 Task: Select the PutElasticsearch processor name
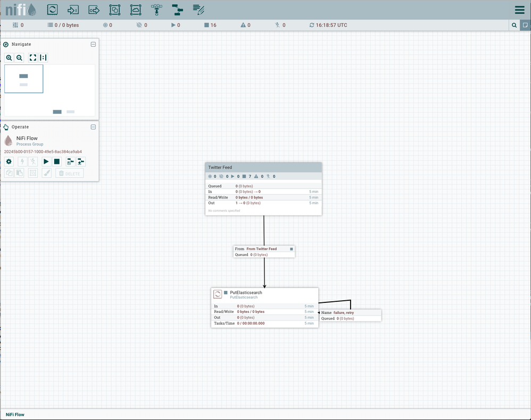[246, 292]
